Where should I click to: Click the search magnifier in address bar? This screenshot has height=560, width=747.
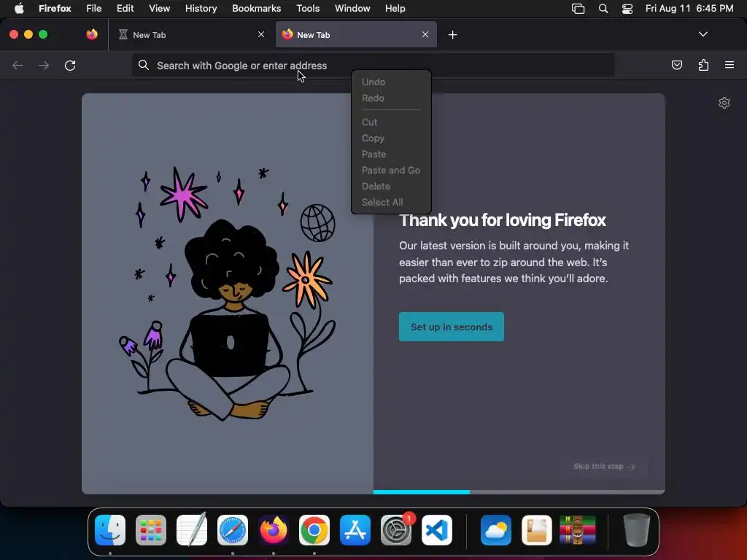144,65
